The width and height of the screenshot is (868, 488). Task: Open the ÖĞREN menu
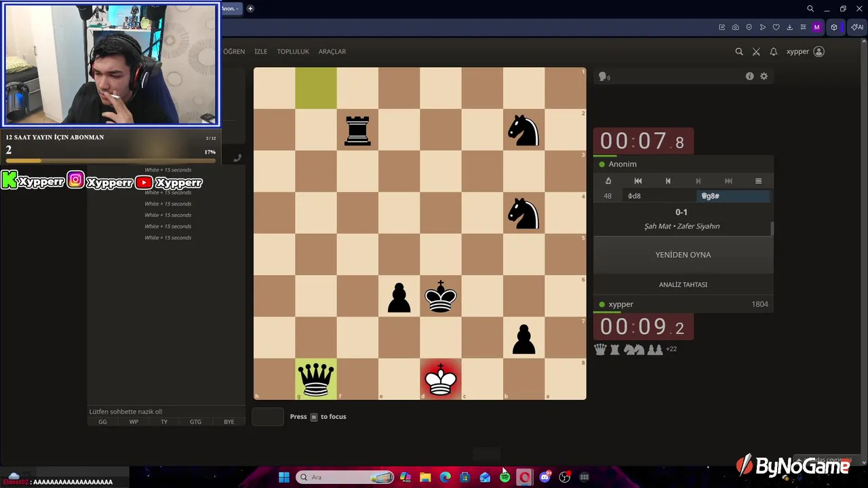(234, 52)
